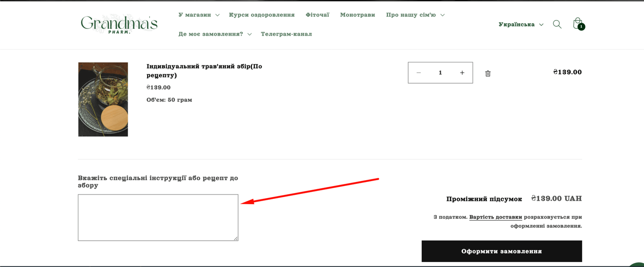The height and width of the screenshot is (267, 644).
Task: Go to "Курси оздоровлення" page
Action: pos(262,15)
